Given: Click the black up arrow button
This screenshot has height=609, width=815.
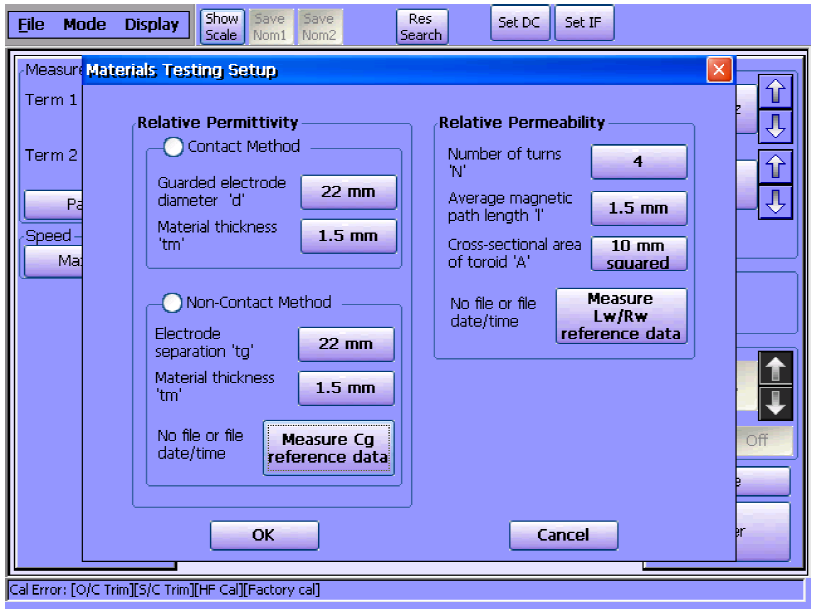Looking at the screenshot, I should pyautogui.click(x=776, y=369).
